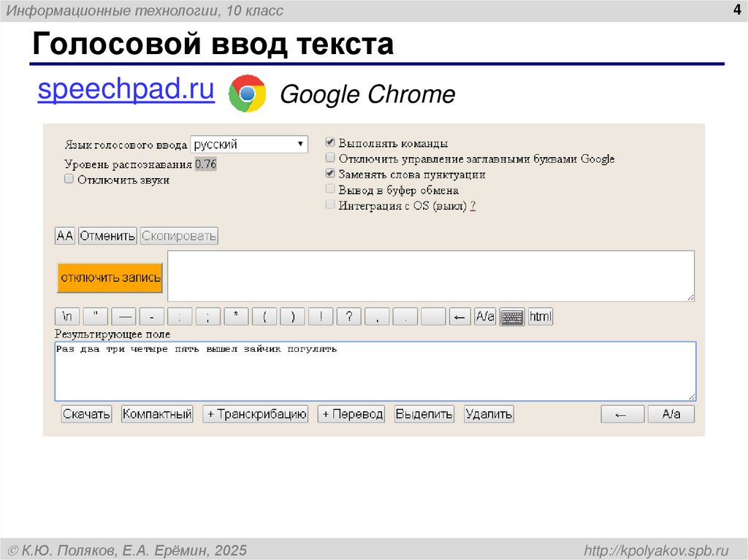
Task: Click the blank space symbol button
Action: coord(433,317)
